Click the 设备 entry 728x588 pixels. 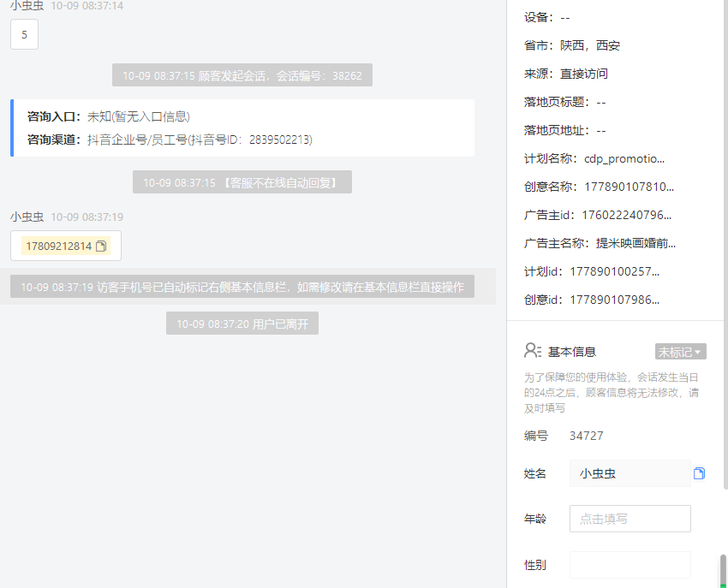click(x=547, y=17)
